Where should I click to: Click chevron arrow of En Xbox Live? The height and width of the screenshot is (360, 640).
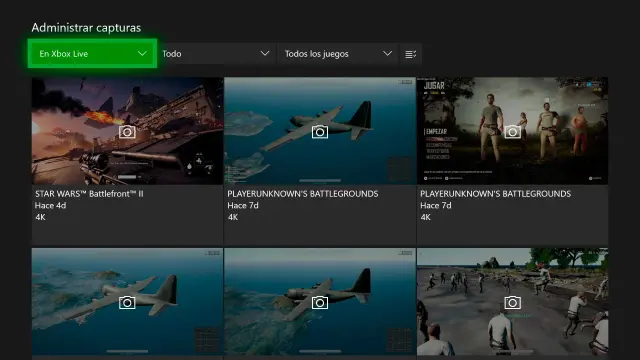click(x=142, y=53)
